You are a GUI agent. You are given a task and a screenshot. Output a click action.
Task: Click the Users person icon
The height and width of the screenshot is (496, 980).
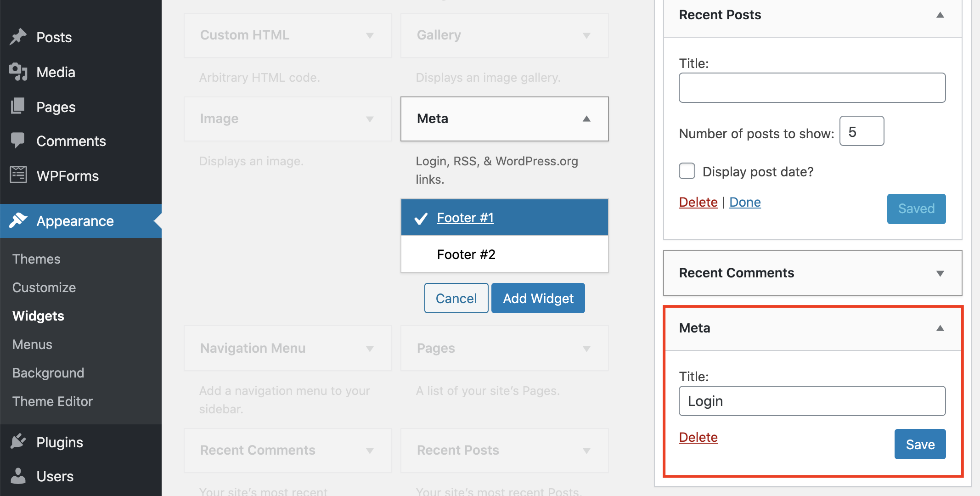pos(18,476)
